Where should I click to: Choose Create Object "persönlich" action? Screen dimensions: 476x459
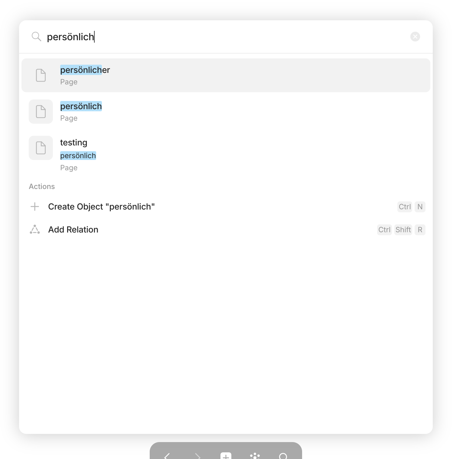(226, 207)
